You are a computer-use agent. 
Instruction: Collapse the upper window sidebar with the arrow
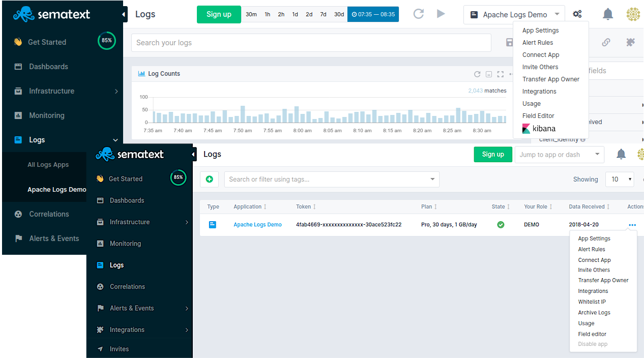tap(124, 14)
